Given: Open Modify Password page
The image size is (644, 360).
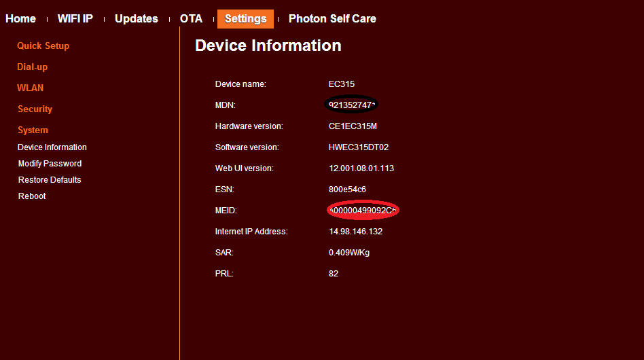Looking at the screenshot, I should tap(50, 164).
